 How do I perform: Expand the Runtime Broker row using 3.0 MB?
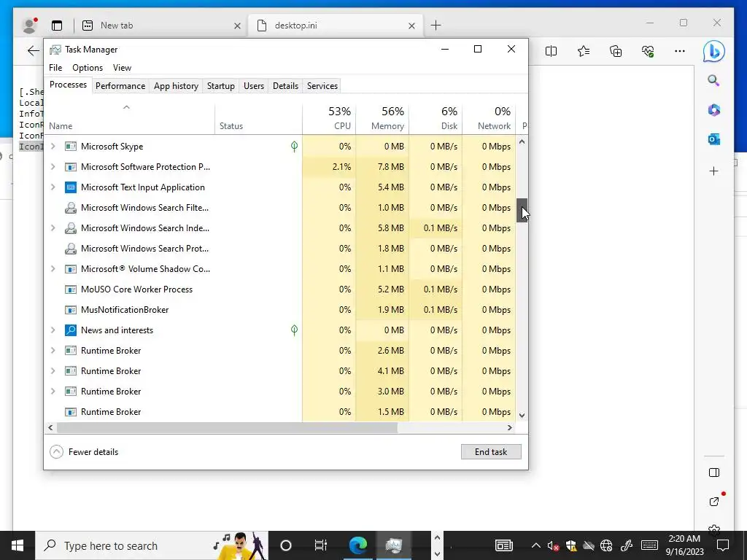coord(53,392)
